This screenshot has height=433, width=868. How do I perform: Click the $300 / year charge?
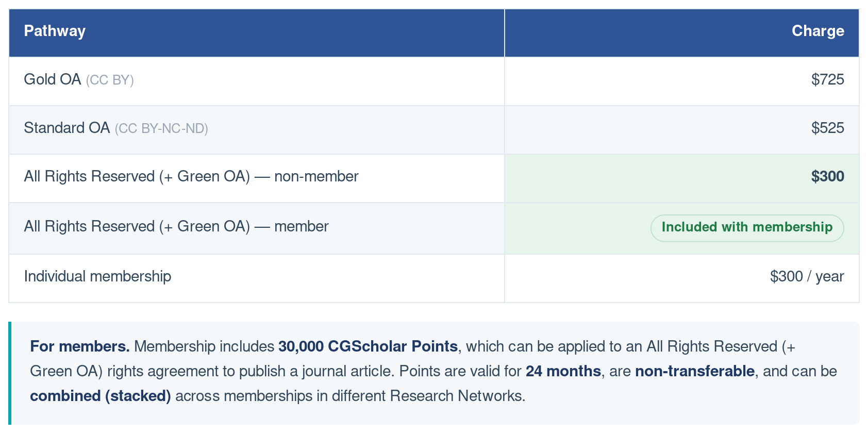807,276
